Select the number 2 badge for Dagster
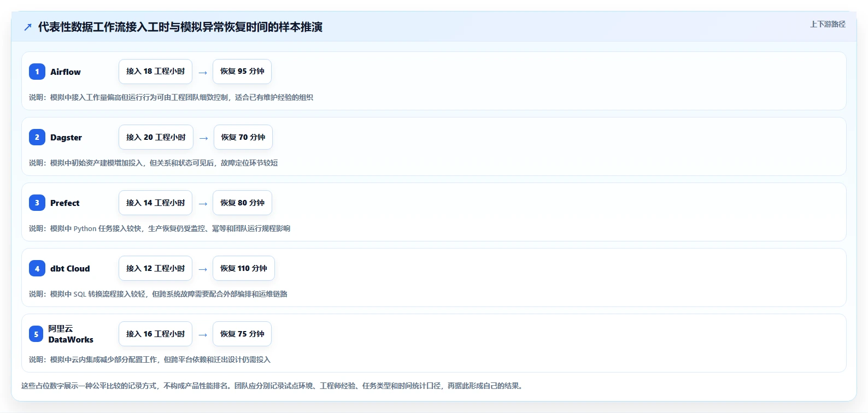 point(37,137)
